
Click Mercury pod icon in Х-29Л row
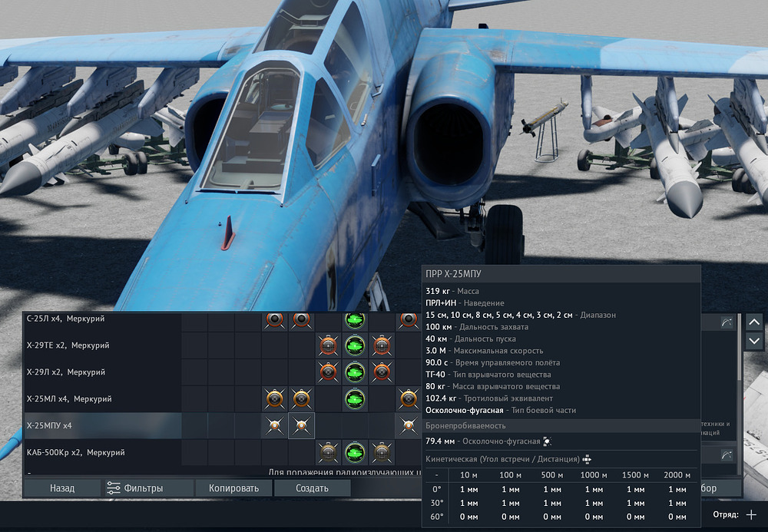[x=355, y=372]
